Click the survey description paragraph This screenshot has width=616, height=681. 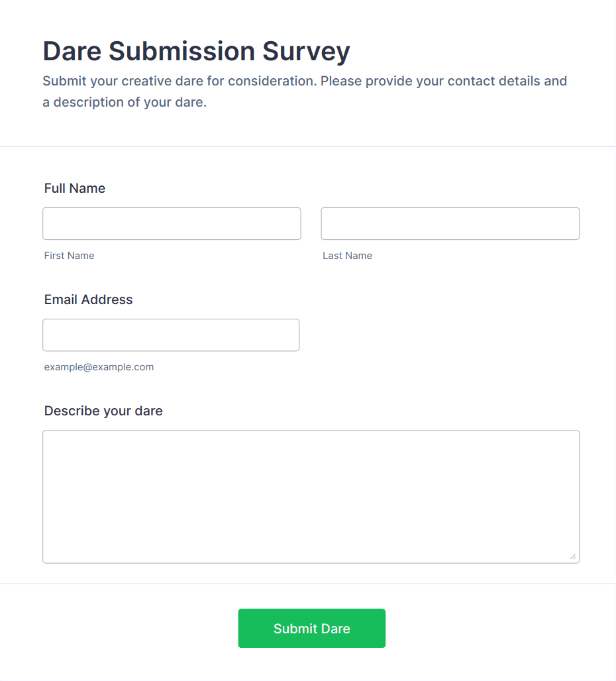[305, 91]
